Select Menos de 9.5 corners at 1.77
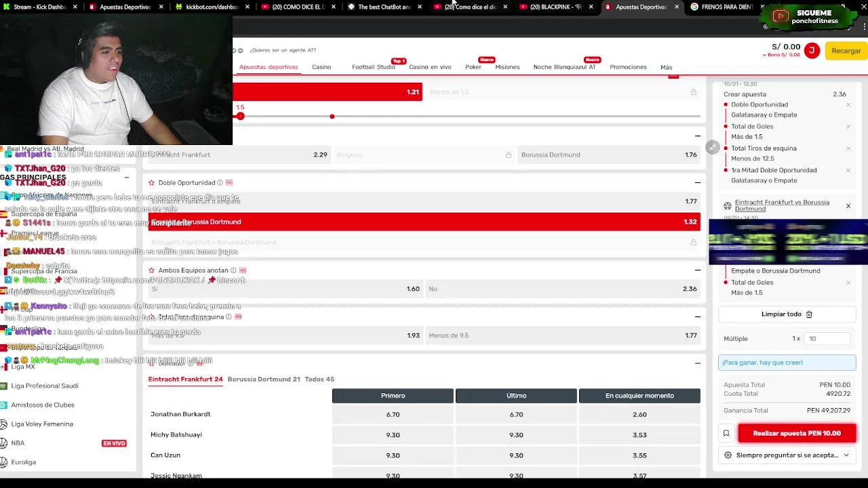Viewport: 868px width, 488px height. click(x=563, y=335)
